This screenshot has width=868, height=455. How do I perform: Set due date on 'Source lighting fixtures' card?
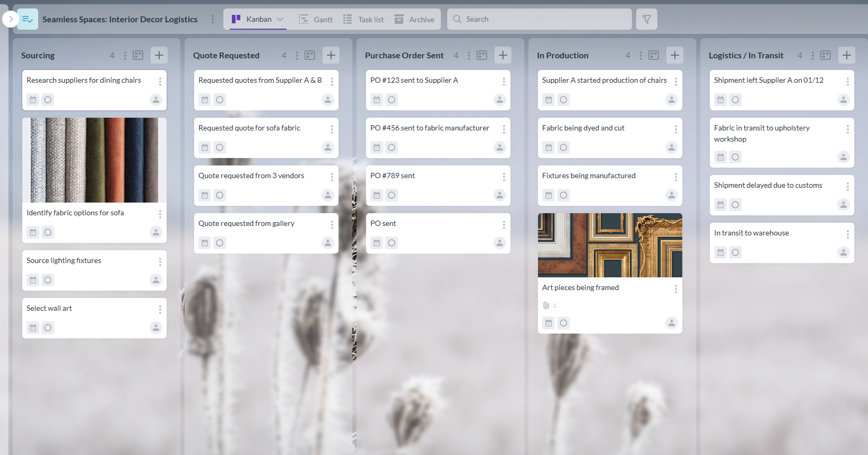point(33,280)
